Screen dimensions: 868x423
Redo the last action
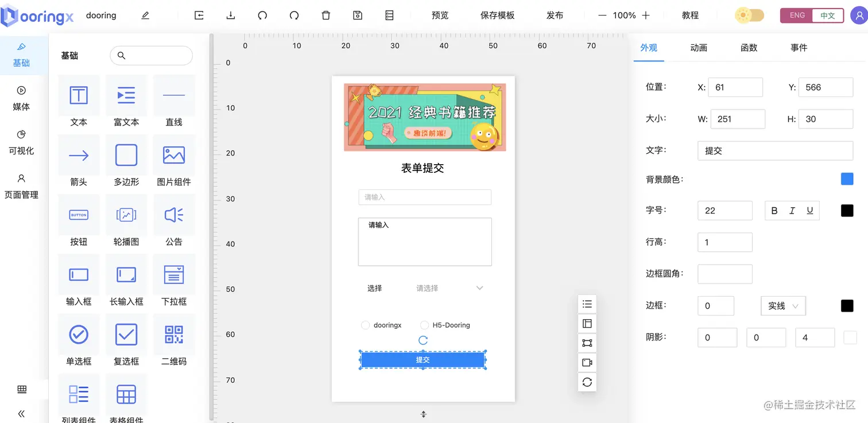point(294,15)
